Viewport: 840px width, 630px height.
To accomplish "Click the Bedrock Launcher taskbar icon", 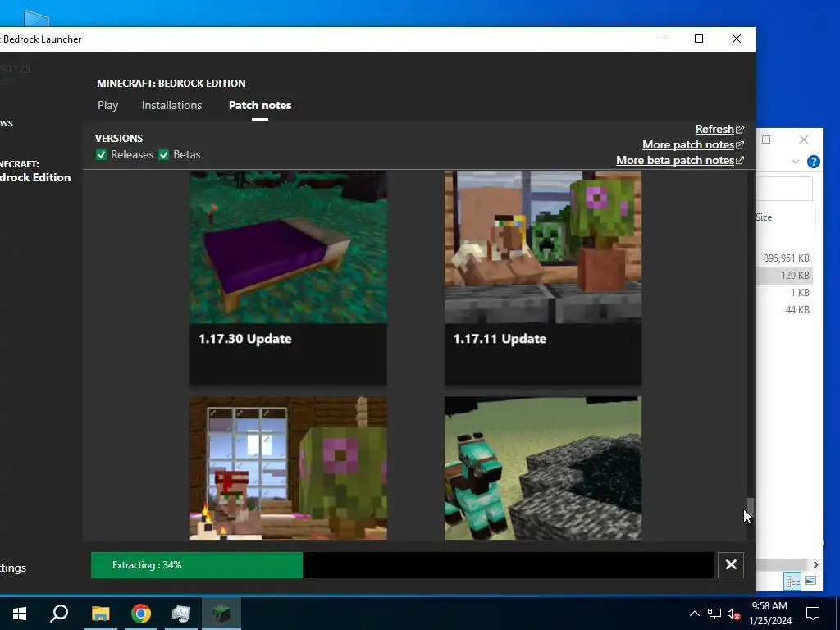I will (221, 614).
